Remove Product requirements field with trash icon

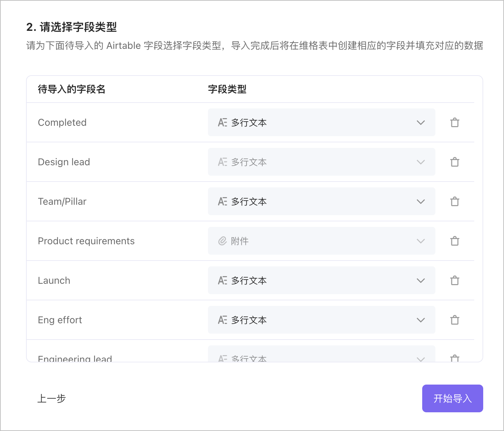coord(455,241)
